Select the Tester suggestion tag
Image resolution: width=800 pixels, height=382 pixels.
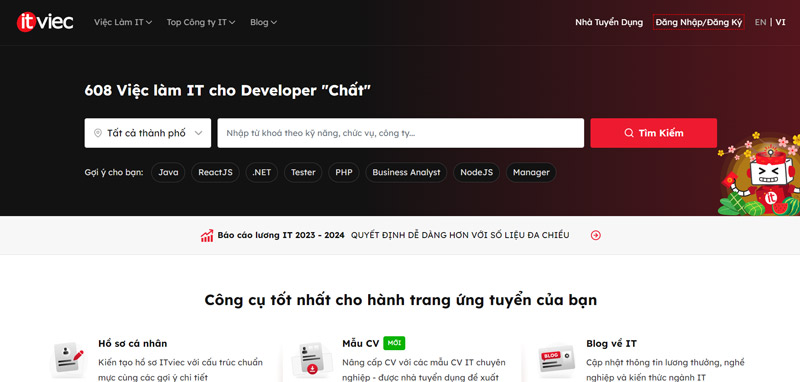303,172
